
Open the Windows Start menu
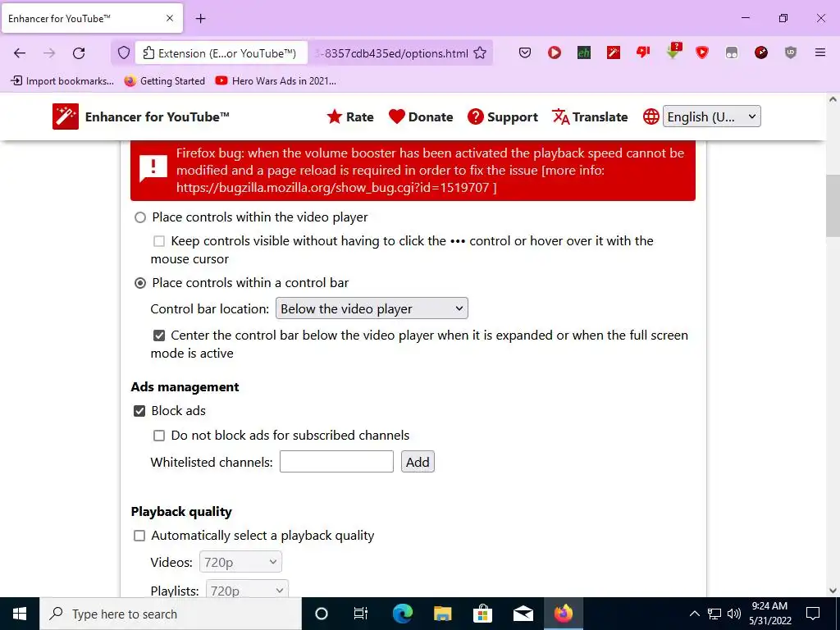click(20, 614)
